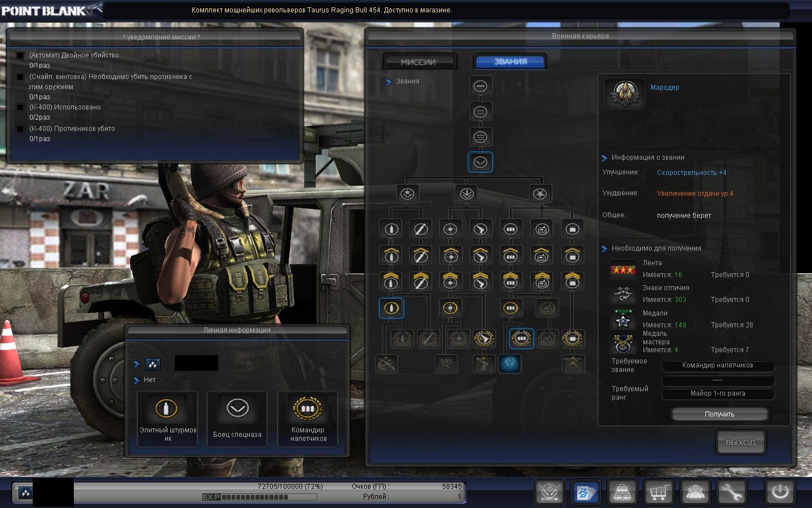Expand the Информация о звании section arrow

click(604, 158)
